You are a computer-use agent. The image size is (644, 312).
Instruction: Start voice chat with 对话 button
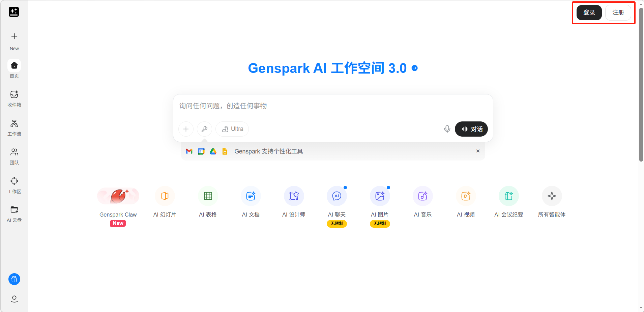pyautogui.click(x=471, y=129)
